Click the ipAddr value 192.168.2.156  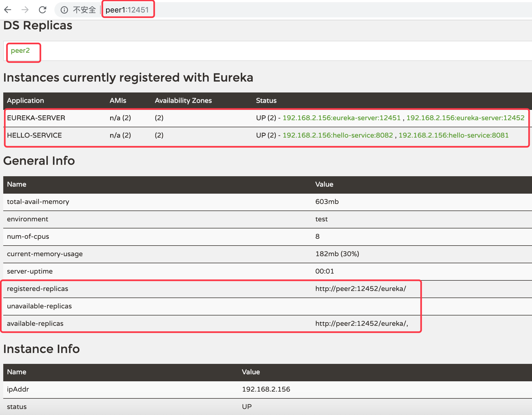click(x=266, y=389)
